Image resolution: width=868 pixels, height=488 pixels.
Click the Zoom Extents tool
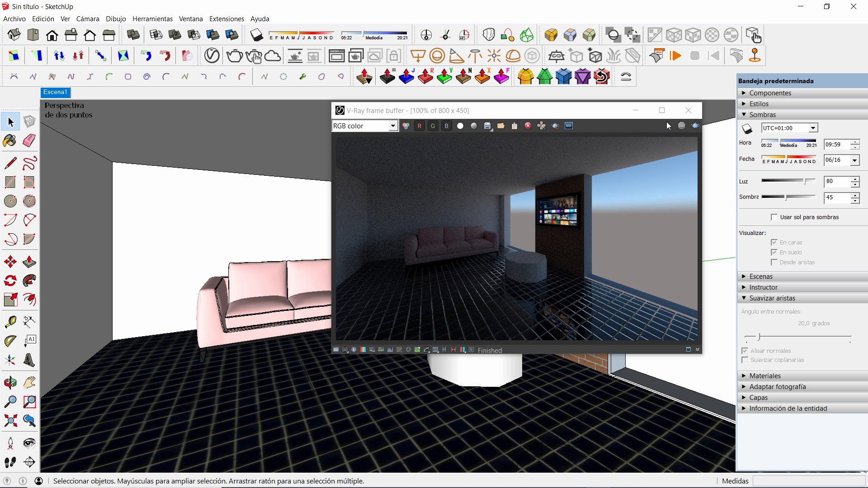(10, 421)
